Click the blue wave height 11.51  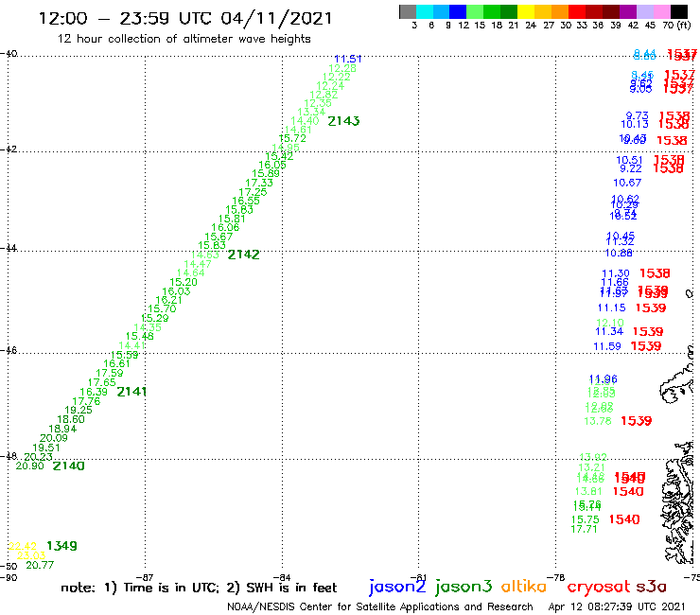(348, 59)
